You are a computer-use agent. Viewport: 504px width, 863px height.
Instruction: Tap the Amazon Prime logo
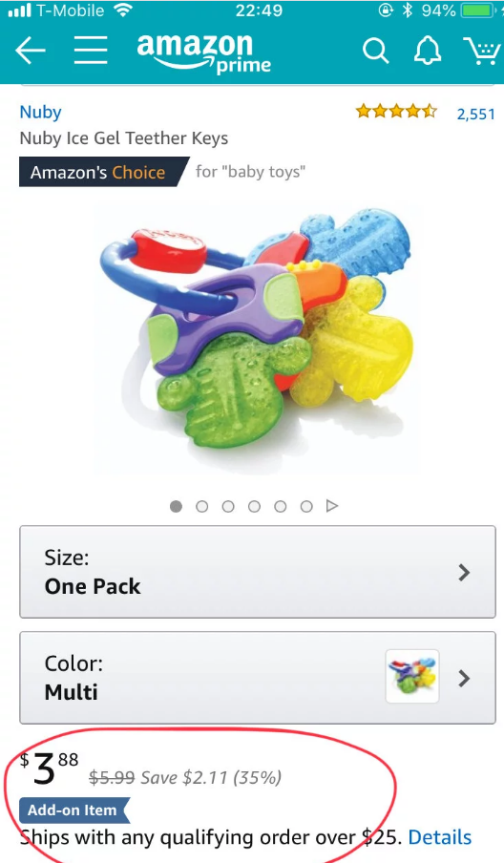coord(203,53)
